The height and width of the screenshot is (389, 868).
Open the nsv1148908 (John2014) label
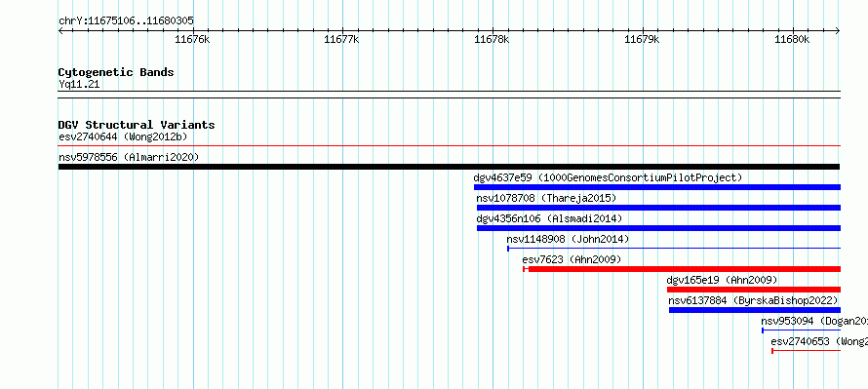568,239
